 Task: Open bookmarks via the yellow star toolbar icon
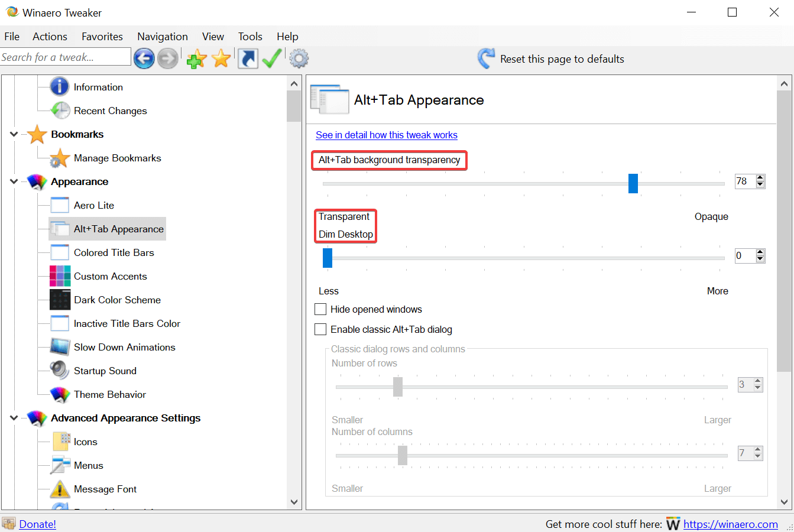click(221, 59)
